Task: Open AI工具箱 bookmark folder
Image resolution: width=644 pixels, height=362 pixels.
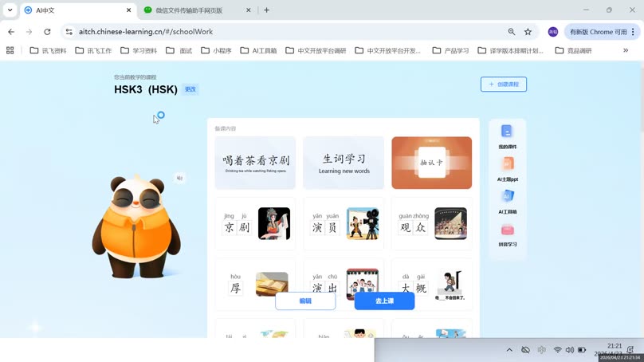Action: click(x=258, y=50)
